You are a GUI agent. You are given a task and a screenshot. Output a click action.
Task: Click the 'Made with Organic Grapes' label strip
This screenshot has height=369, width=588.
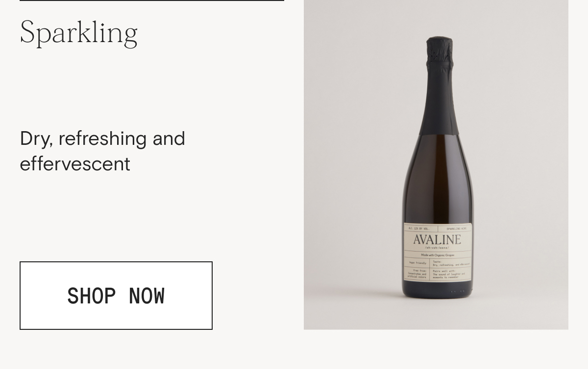tap(438, 255)
